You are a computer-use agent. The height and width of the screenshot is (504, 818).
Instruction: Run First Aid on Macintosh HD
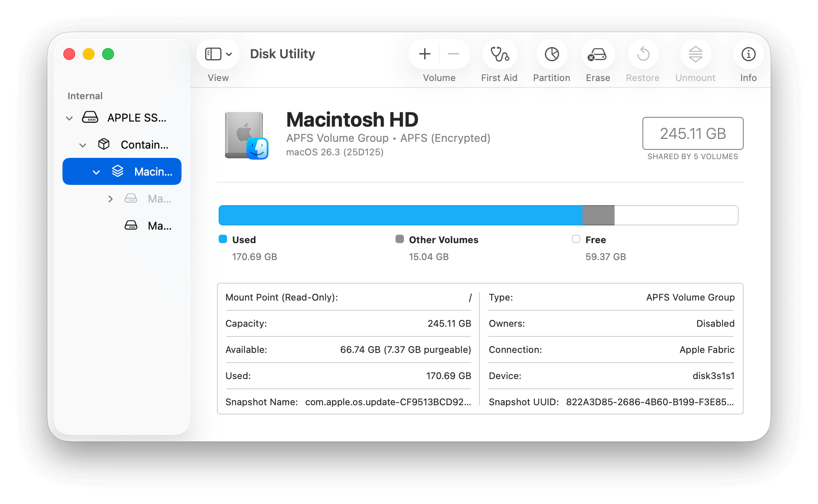tap(499, 54)
